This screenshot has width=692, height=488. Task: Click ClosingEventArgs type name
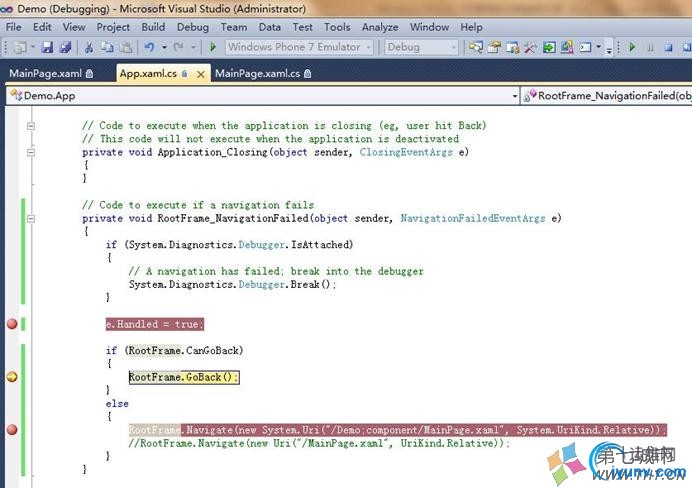(x=406, y=152)
